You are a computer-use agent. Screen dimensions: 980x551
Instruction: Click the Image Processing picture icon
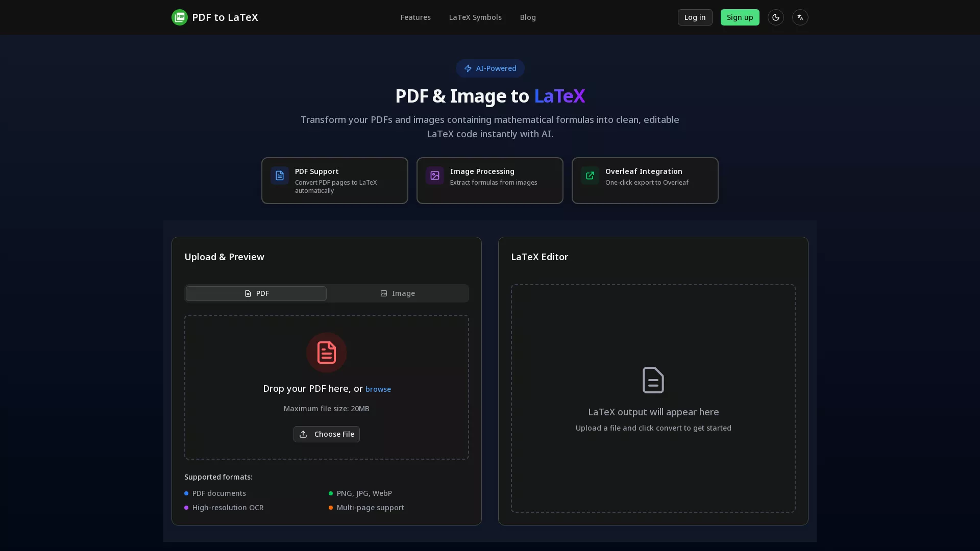434,176
